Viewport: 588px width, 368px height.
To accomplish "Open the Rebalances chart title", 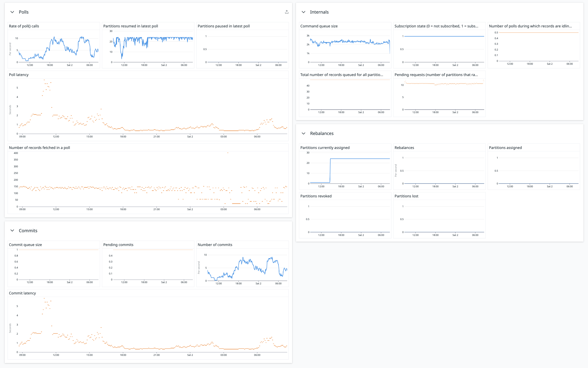I will pyautogui.click(x=404, y=148).
